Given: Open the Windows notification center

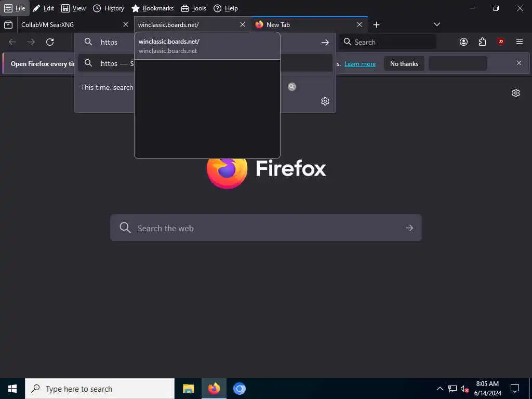Looking at the screenshot, I should [x=515, y=389].
